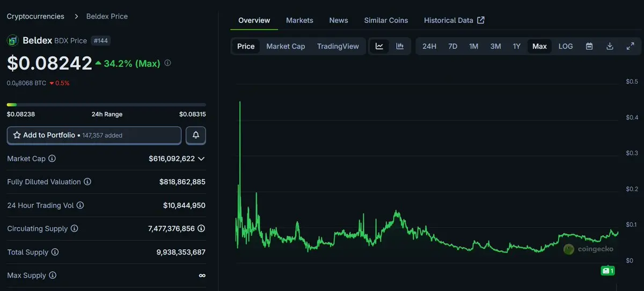Click the $0.08238 range low value
The image size is (644, 291).
pos(21,114)
